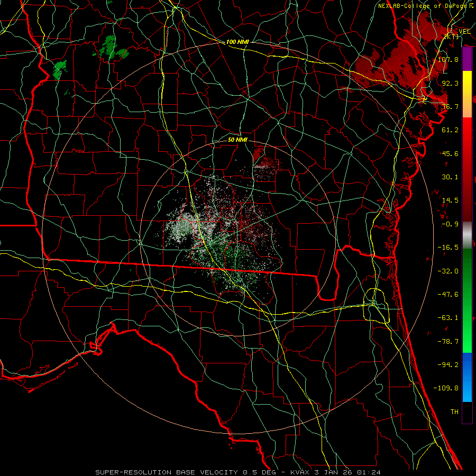Click the 100 NMI range ring label
The height and width of the screenshot is (476, 476).
[x=237, y=42]
